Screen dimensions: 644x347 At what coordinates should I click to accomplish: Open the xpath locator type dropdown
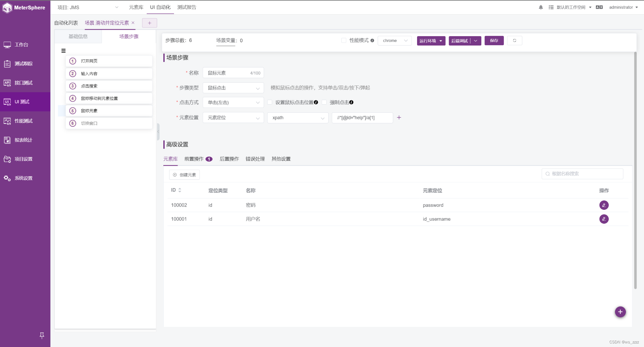298,118
